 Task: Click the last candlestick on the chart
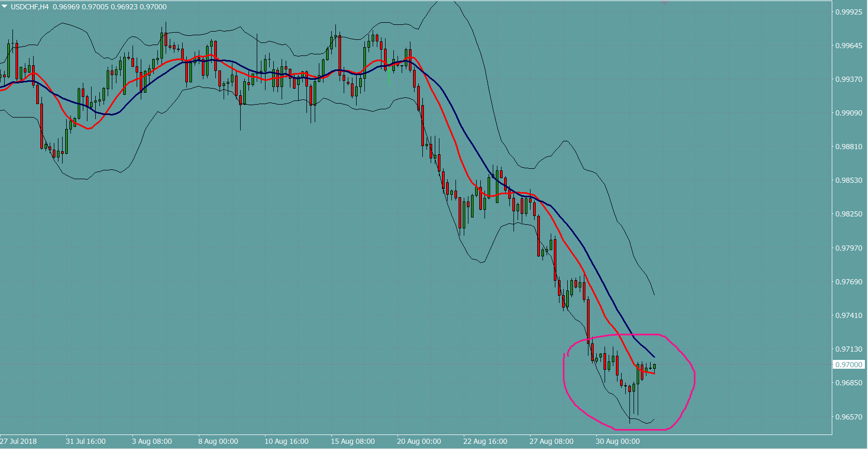654,367
